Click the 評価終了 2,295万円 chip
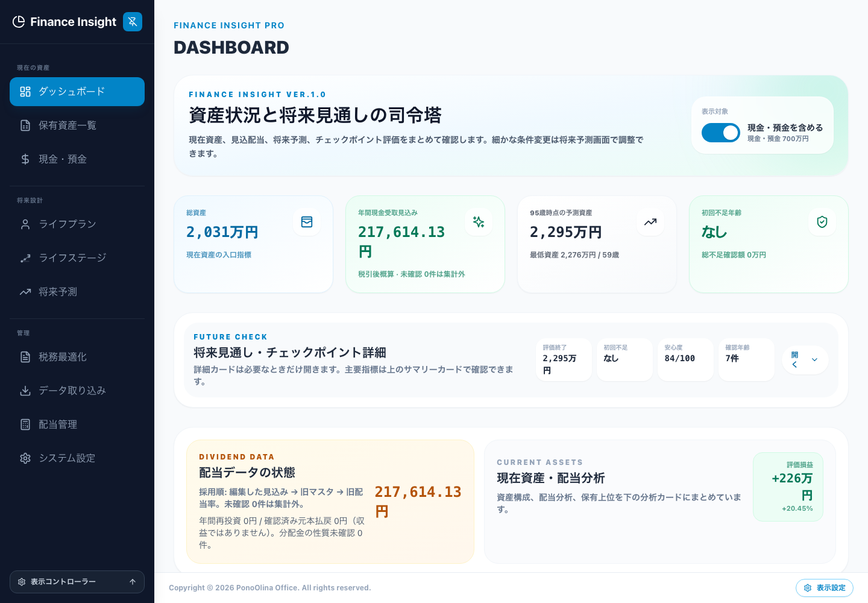The image size is (868, 603). click(564, 359)
